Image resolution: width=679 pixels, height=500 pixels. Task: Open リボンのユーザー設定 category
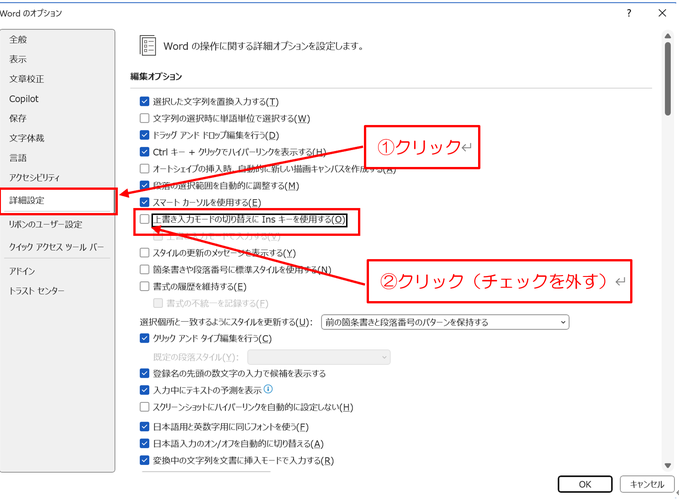click(45, 224)
